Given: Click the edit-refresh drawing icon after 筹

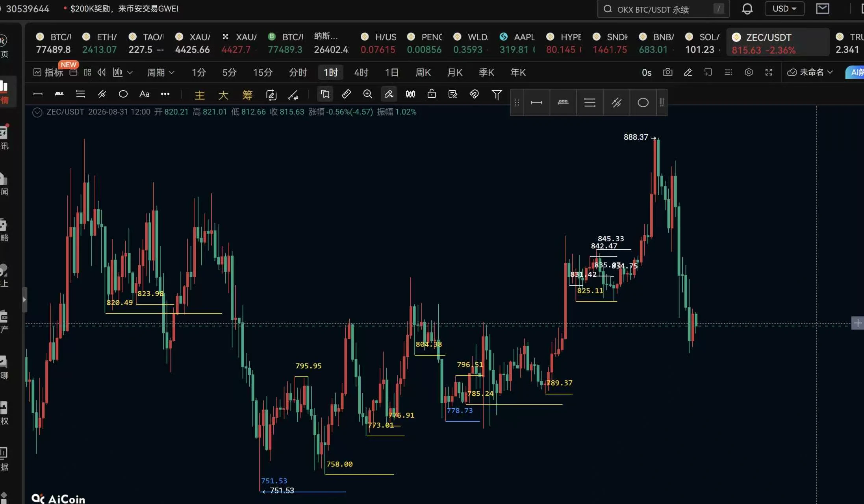Looking at the screenshot, I should (x=271, y=94).
